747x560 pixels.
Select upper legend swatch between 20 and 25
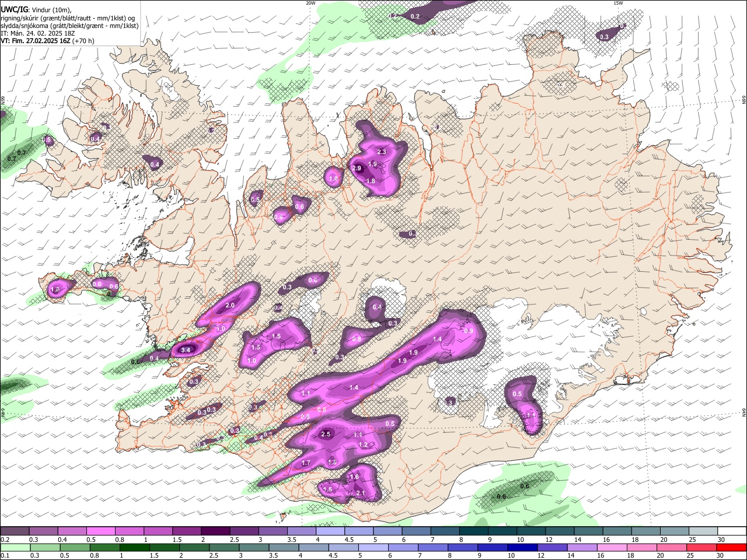675,531
